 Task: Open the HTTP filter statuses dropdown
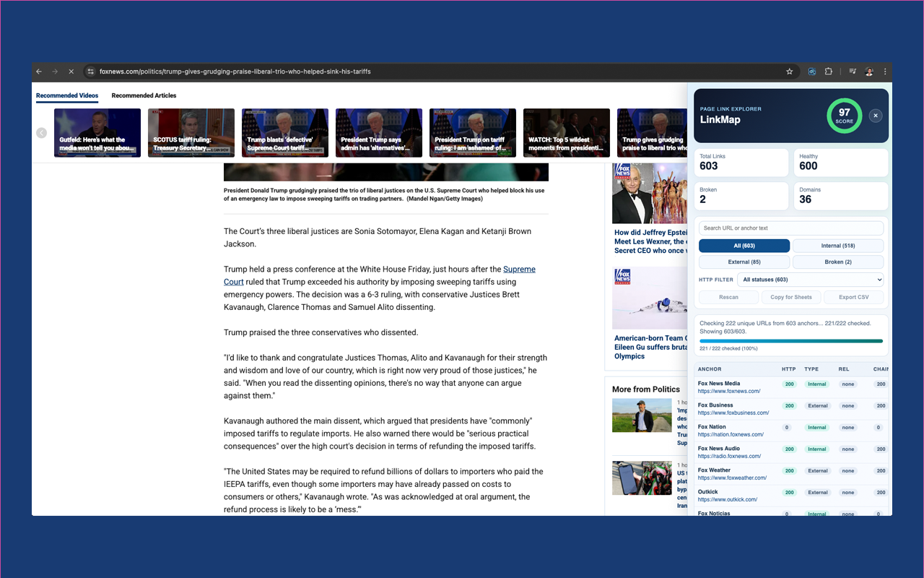(x=811, y=280)
